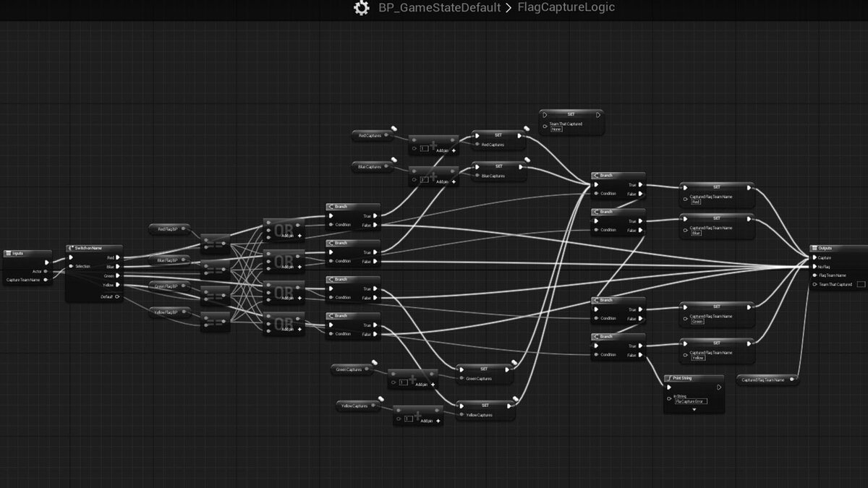Click the No Flag exec pin on Outputs
868x488 pixels.
[x=814, y=266]
